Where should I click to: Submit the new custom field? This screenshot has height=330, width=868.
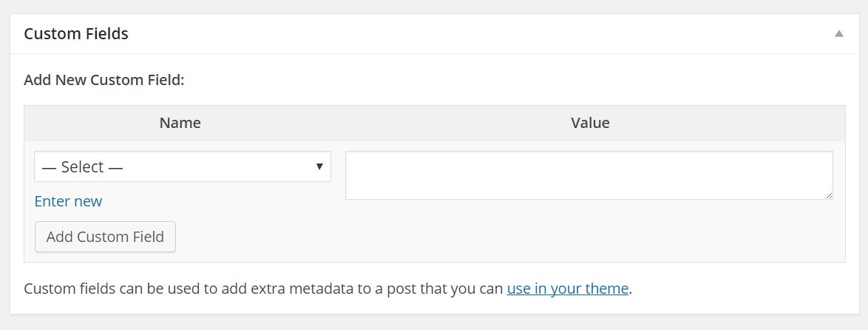(105, 238)
